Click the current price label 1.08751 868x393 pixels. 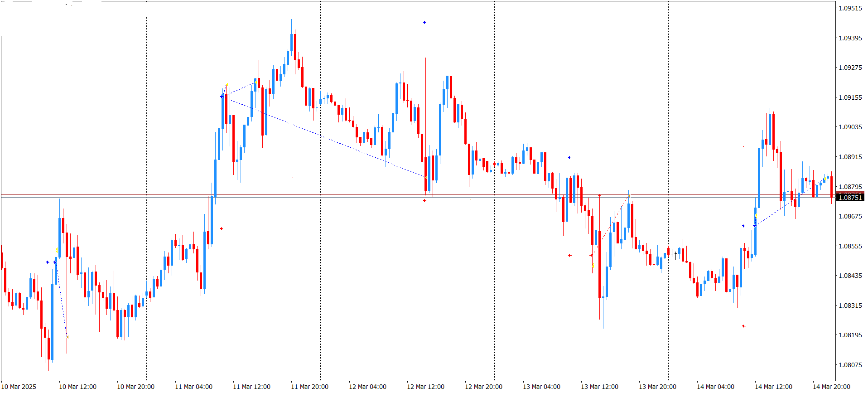(x=850, y=198)
